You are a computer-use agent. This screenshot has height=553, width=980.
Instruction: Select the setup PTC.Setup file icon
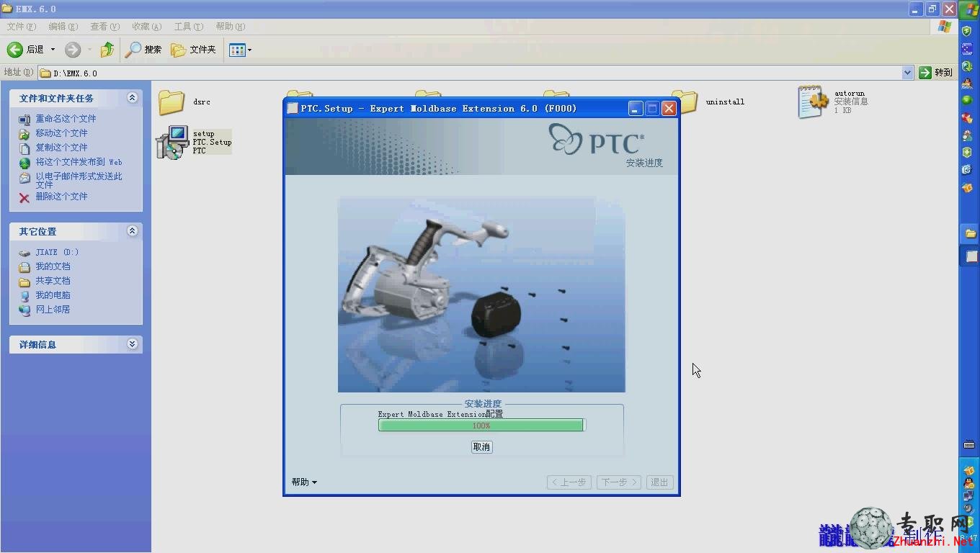(171, 143)
